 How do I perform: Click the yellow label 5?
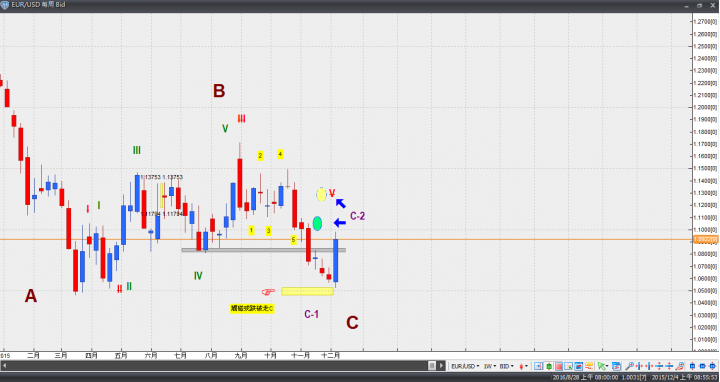coord(293,239)
